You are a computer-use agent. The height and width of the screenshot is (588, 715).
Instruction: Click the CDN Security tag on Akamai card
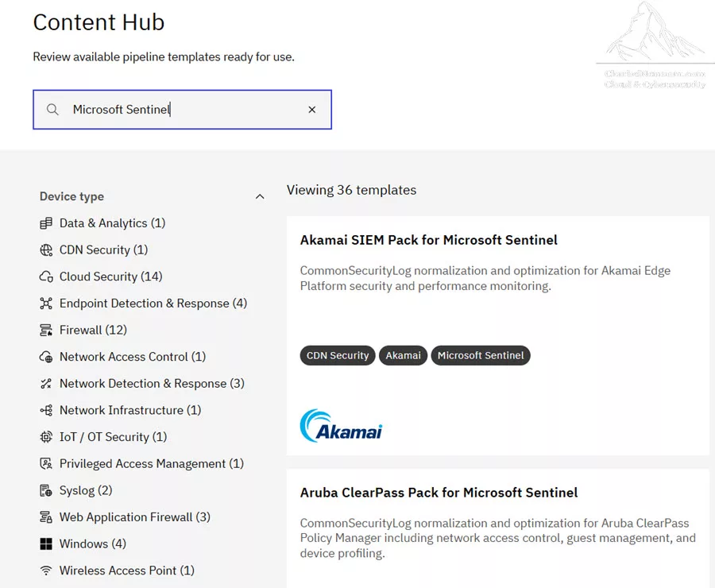(338, 355)
